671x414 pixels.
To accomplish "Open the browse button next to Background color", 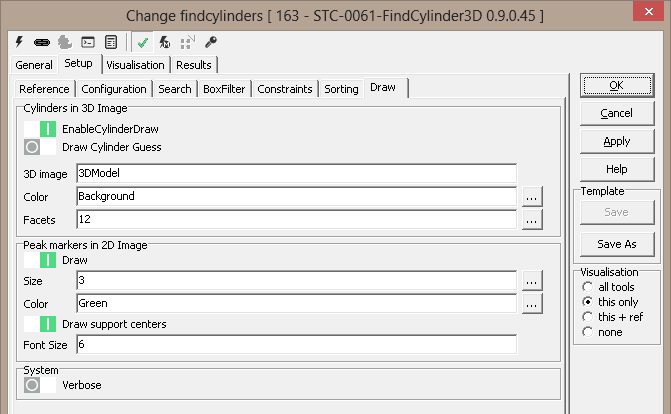I will (x=532, y=196).
